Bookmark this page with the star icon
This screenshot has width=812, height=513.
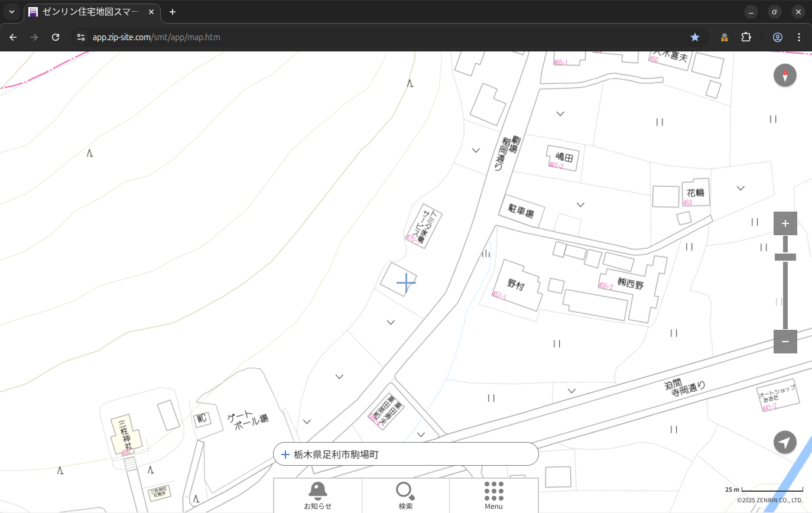click(x=695, y=37)
